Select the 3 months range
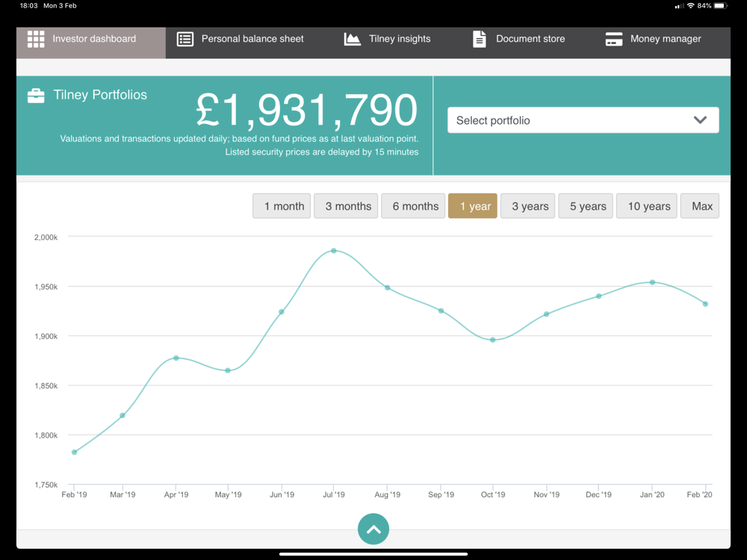 point(346,206)
